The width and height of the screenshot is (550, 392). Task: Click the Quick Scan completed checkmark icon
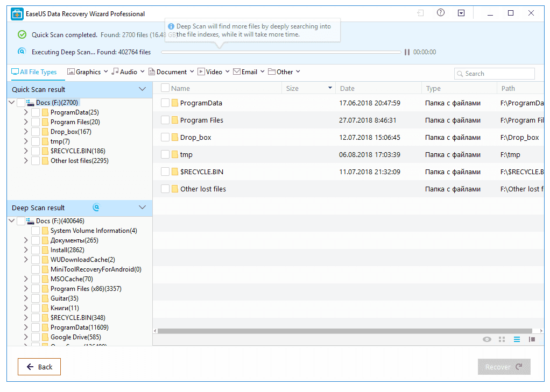tap(22, 34)
